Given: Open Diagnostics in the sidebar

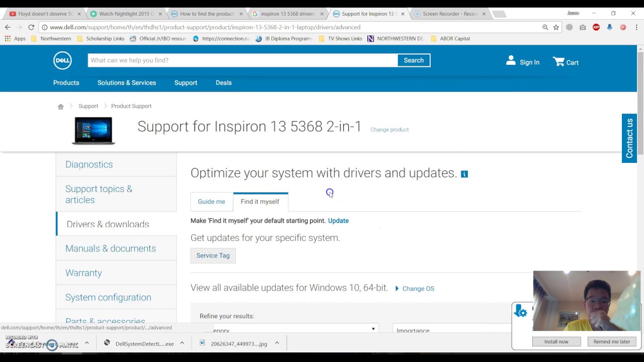Looking at the screenshot, I should click(89, 164).
